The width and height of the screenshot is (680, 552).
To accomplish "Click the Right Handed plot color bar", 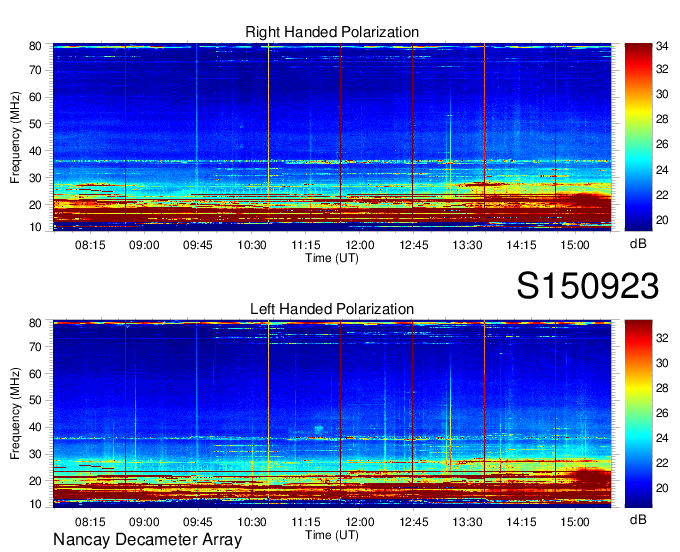I will (638, 137).
